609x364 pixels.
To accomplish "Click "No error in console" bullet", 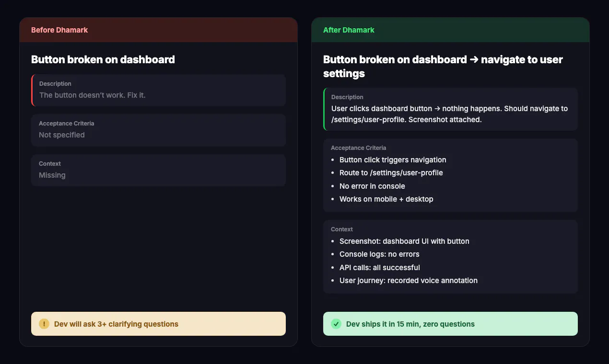I will click(372, 186).
